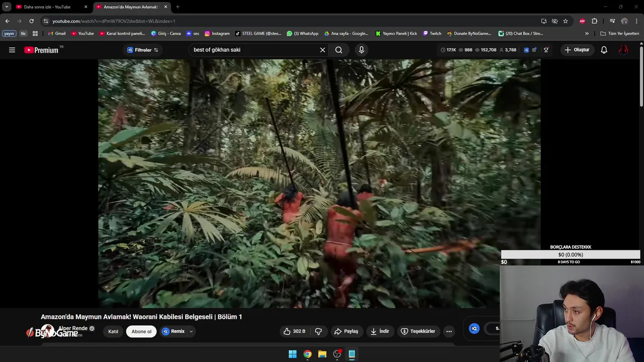Viewport: 644px width, 362px height.
Task: Open the Filtreler vidIQ filter button
Action: (x=143, y=50)
